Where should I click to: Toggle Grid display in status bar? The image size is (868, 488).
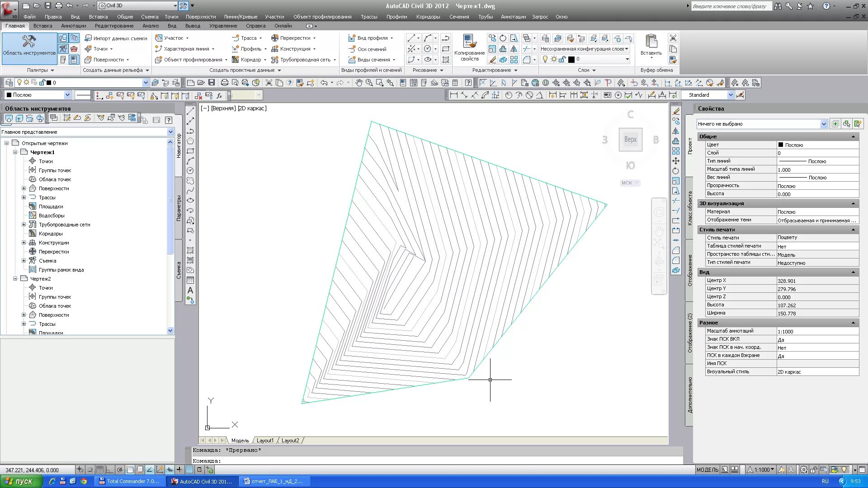pos(100,469)
